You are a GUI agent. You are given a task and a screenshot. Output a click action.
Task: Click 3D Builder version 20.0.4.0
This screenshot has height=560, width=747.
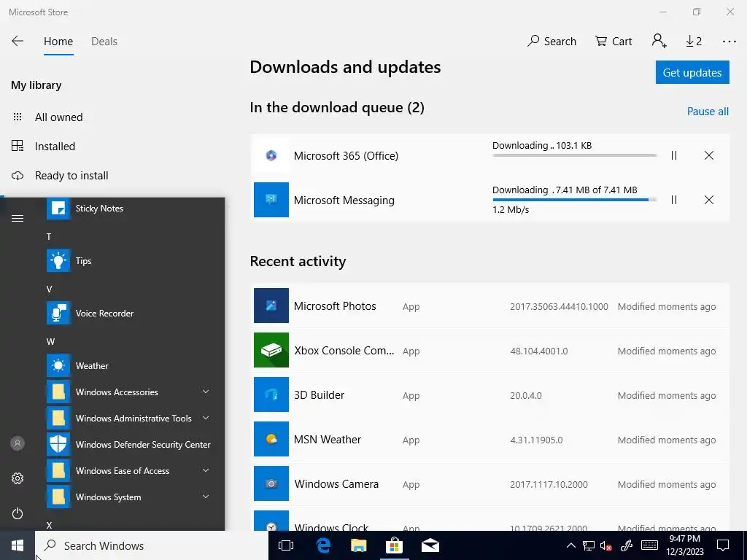pos(526,395)
